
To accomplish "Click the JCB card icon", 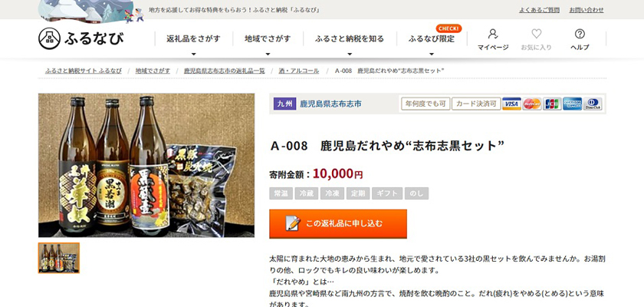I will click(552, 104).
